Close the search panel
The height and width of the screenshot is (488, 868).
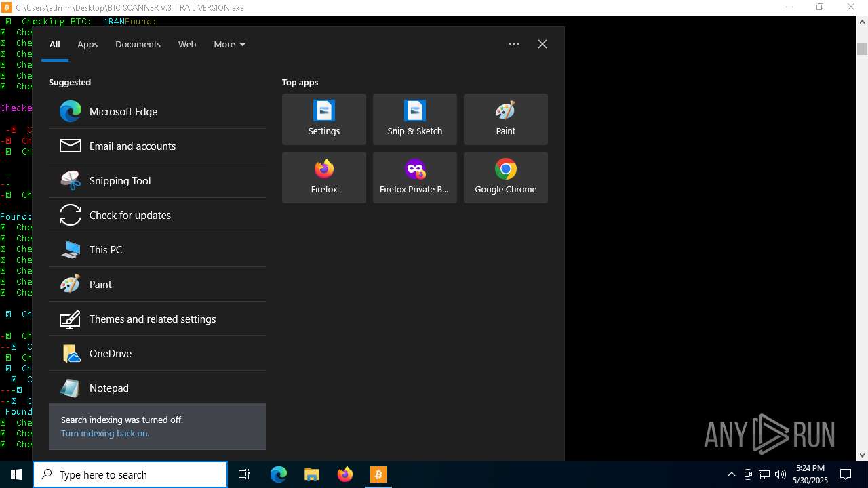click(542, 44)
